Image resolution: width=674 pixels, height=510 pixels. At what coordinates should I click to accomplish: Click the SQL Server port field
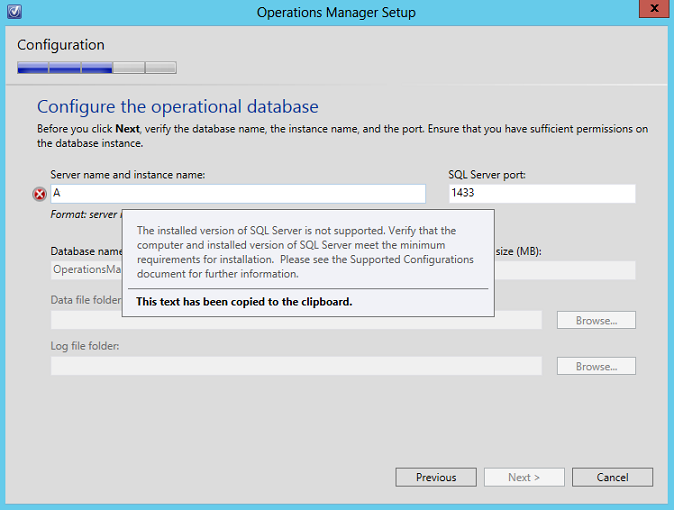click(x=542, y=194)
